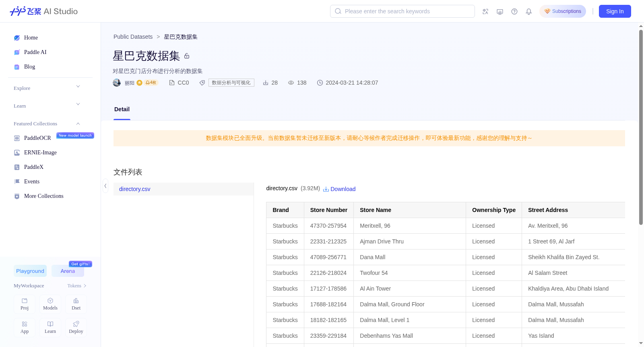Screen dimensions: 644x347
Task: Click the page vertical scrollbar thumb
Action: [x=641, y=127]
